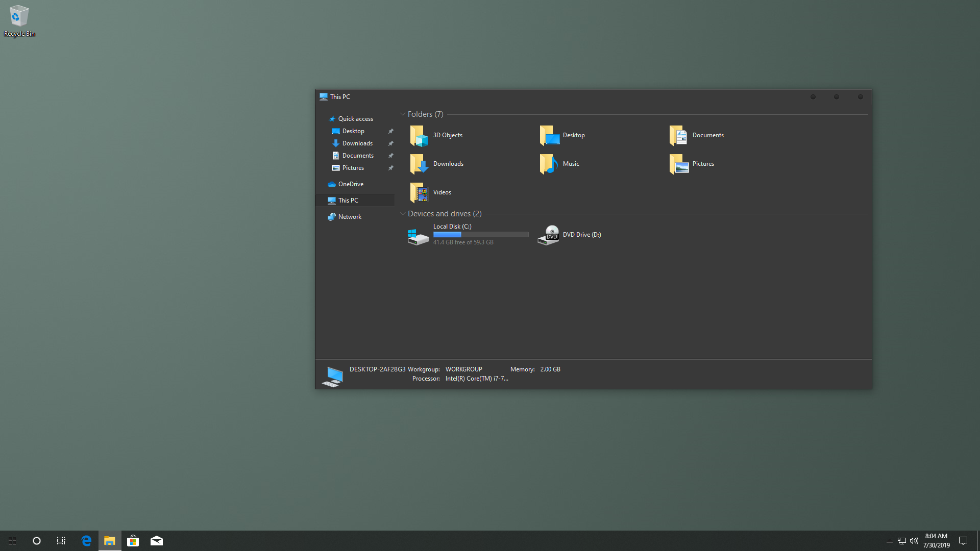Collapse the Devices and drives group

coord(403,214)
